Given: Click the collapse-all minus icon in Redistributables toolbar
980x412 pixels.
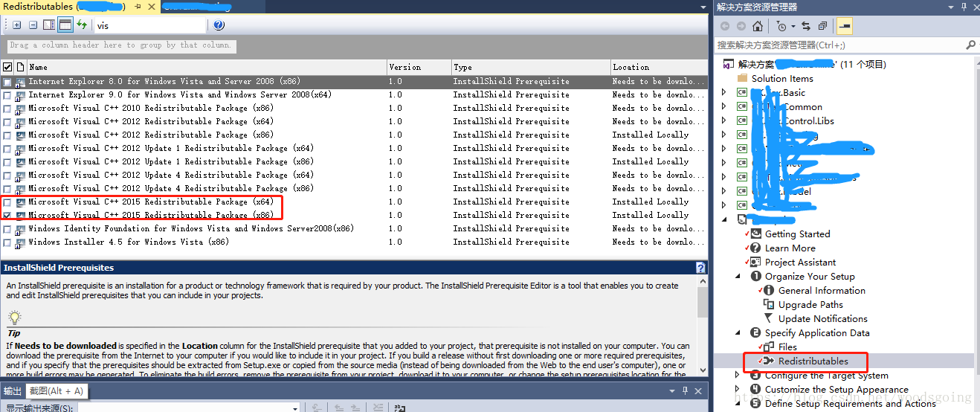Looking at the screenshot, I should [33, 25].
